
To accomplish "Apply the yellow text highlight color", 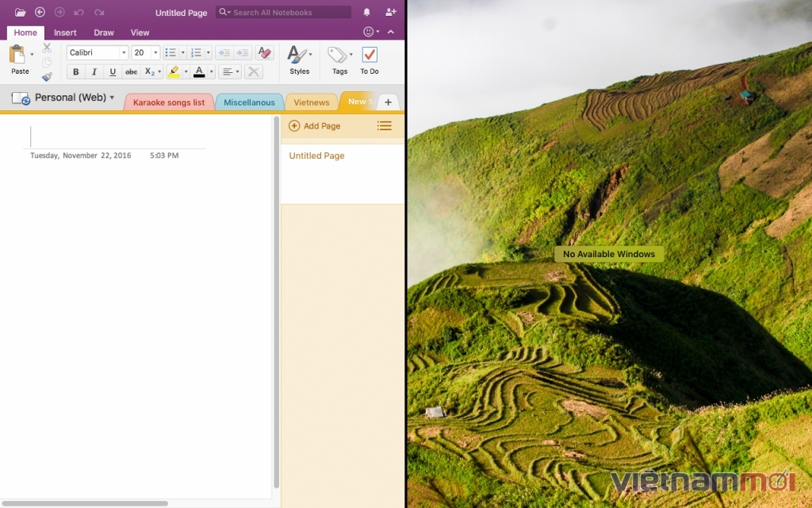I will point(174,71).
